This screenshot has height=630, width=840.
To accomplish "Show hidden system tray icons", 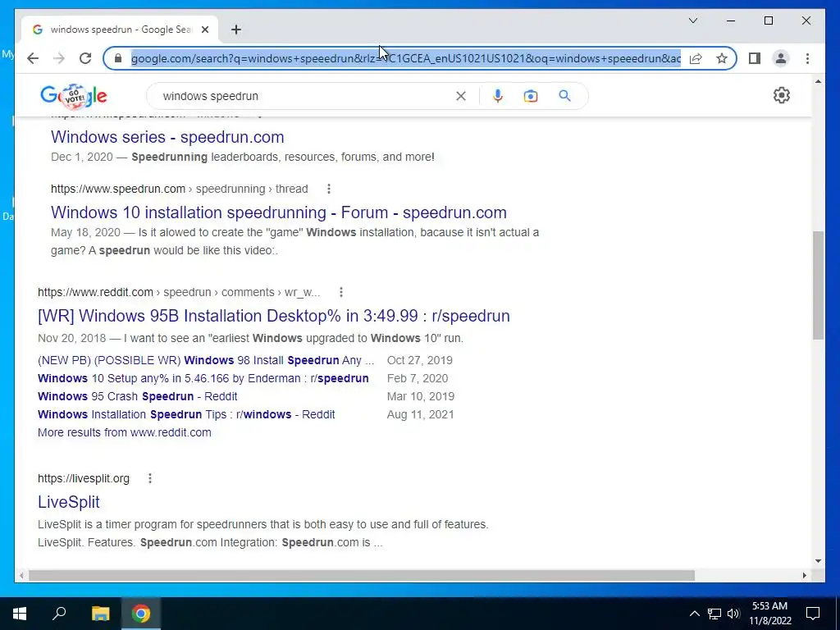I will point(694,614).
